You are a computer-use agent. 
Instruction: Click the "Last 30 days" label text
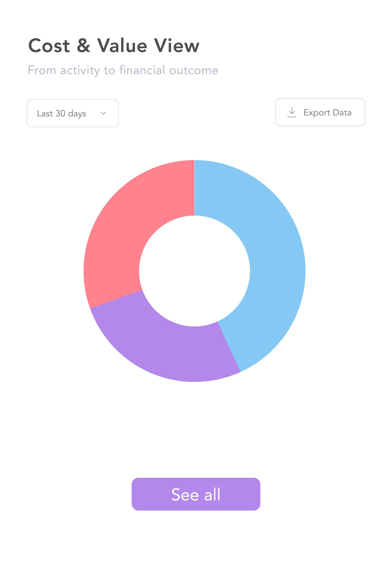click(62, 113)
